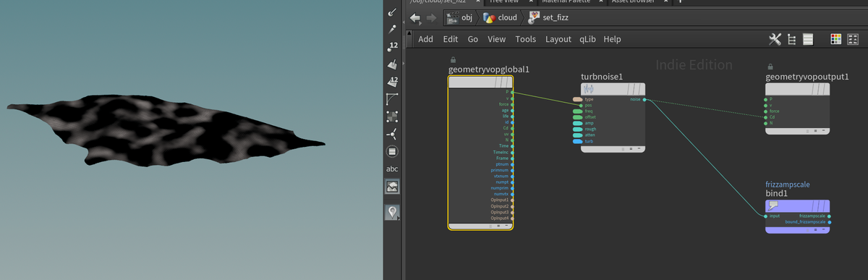Click the bound_frizzampscale output on bind1
This screenshot has width=868, height=280.
(x=829, y=221)
